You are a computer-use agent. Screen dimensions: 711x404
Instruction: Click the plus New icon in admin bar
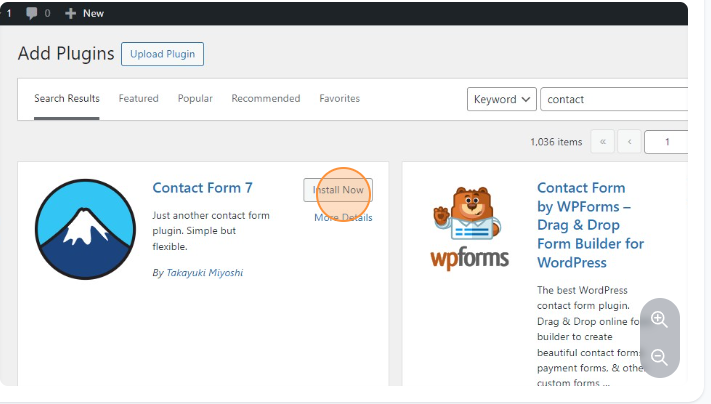(x=71, y=13)
